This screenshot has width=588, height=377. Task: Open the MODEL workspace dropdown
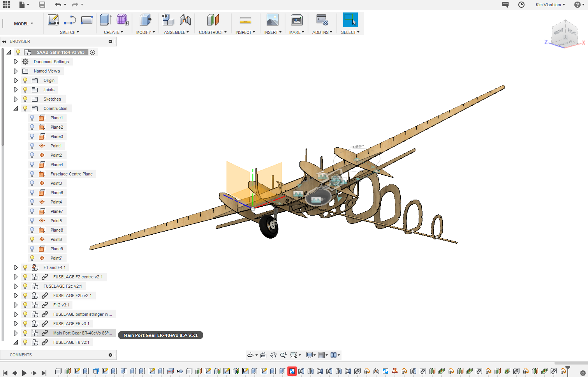click(x=23, y=24)
